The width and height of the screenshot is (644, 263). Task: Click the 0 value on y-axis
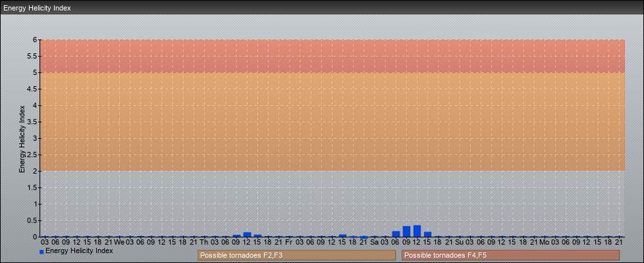[x=36, y=237]
